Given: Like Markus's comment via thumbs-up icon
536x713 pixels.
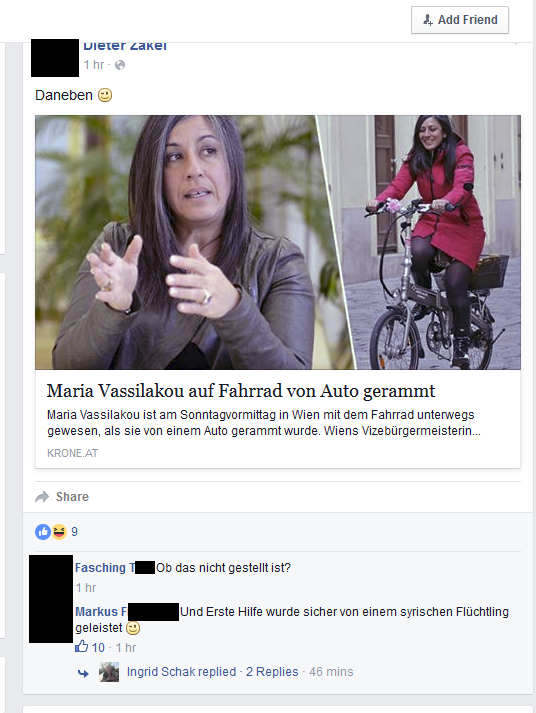Looking at the screenshot, I should click(x=81, y=646).
